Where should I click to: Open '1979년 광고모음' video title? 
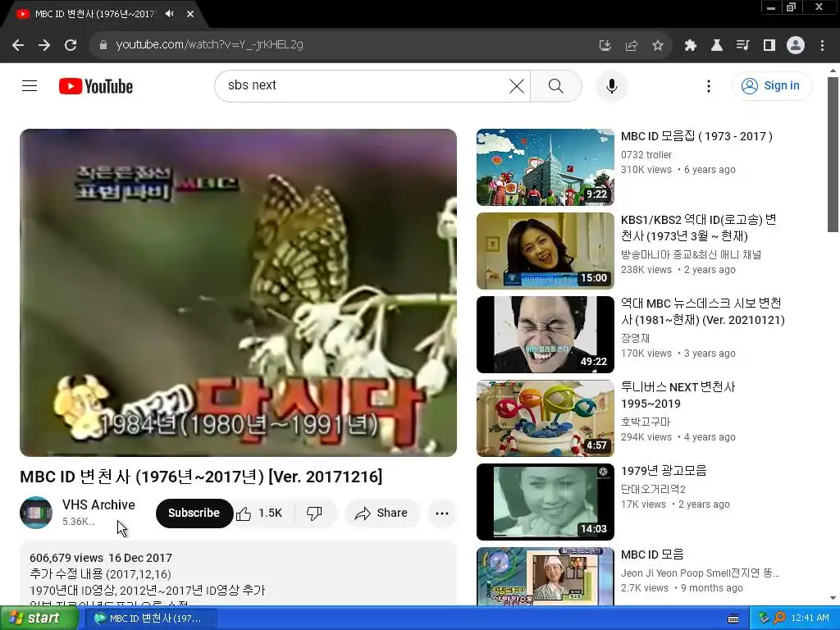(664, 470)
